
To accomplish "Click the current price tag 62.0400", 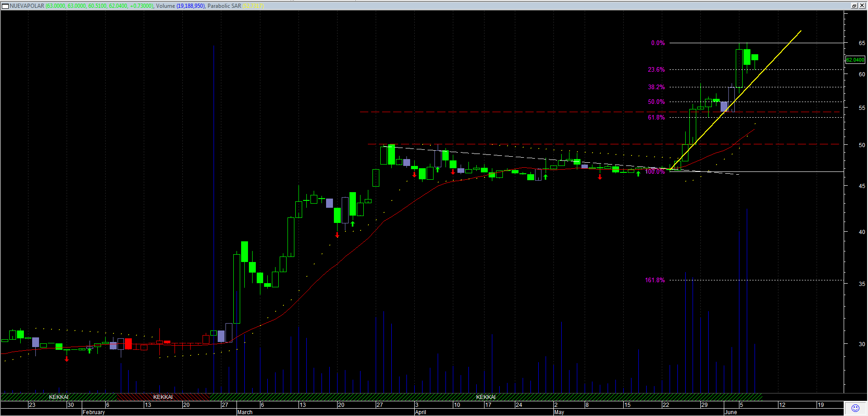I will pos(855,60).
